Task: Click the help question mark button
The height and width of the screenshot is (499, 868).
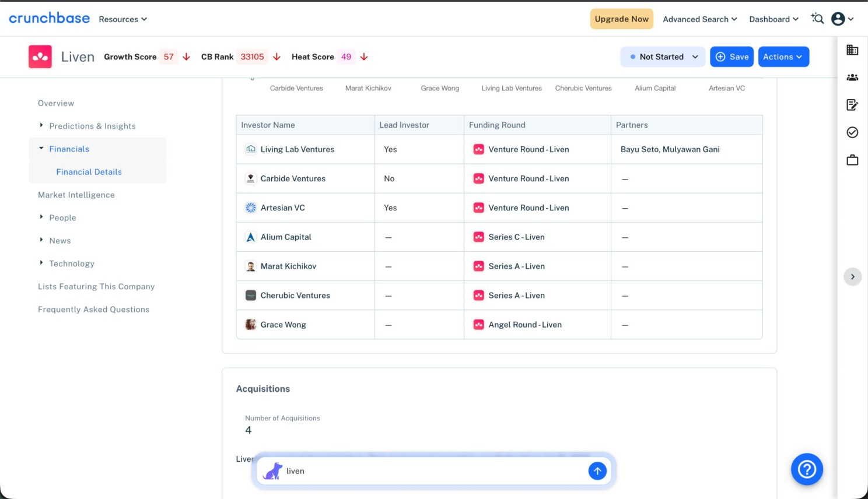Action: tap(807, 469)
